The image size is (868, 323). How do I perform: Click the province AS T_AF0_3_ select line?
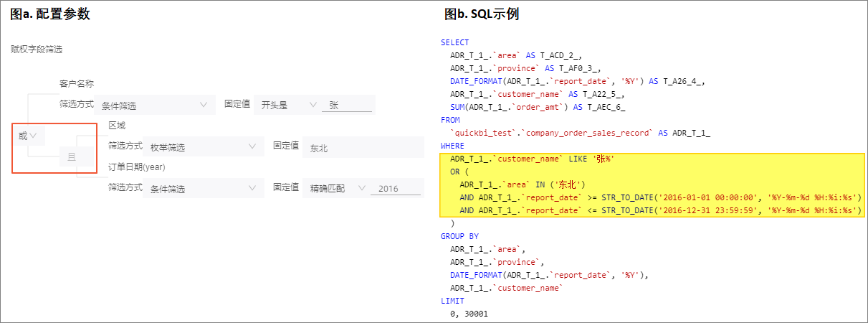click(x=526, y=68)
